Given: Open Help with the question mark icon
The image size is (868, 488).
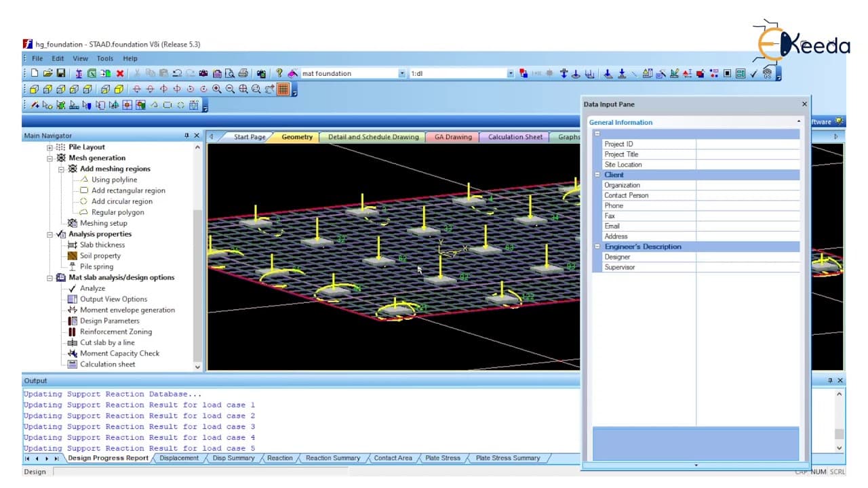Looking at the screenshot, I should [279, 73].
